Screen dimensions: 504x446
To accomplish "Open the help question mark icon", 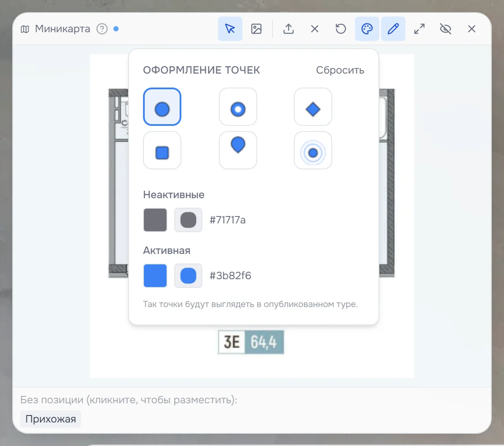I will (102, 29).
